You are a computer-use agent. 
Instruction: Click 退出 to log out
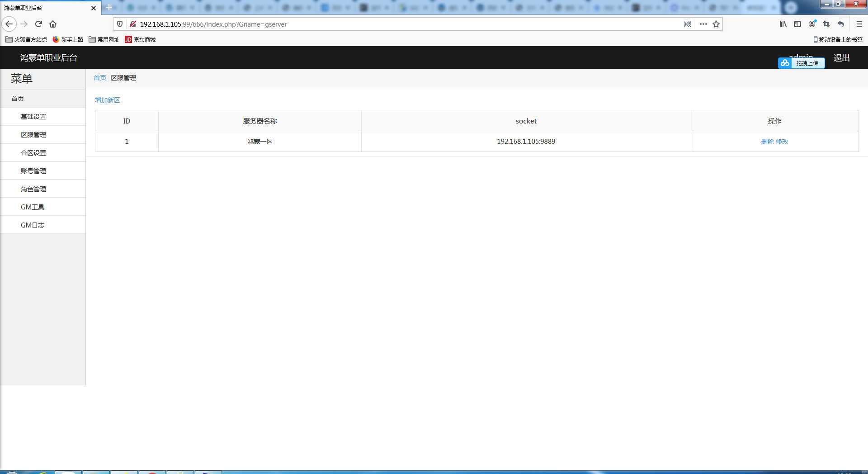click(x=841, y=58)
